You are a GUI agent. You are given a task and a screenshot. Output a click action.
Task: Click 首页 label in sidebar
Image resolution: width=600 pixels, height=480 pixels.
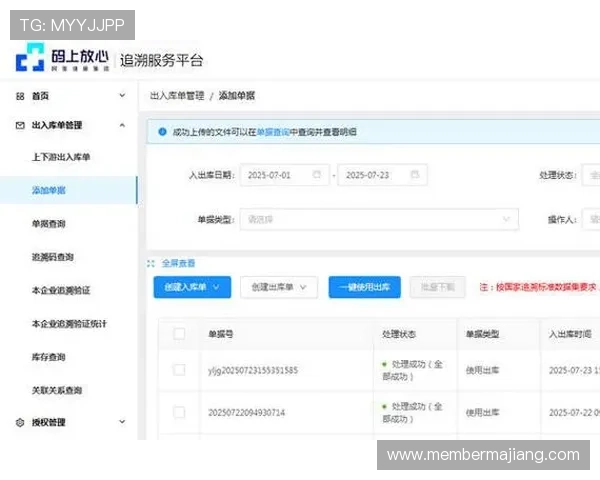[x=40, y=96]
